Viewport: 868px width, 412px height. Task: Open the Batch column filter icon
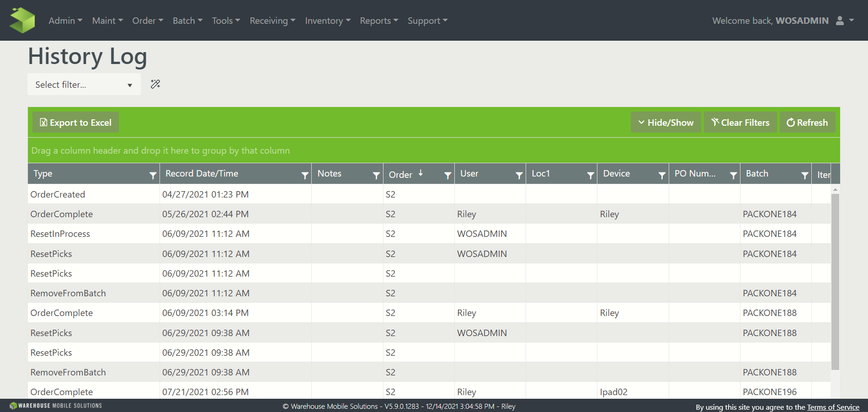click(804, 175)
